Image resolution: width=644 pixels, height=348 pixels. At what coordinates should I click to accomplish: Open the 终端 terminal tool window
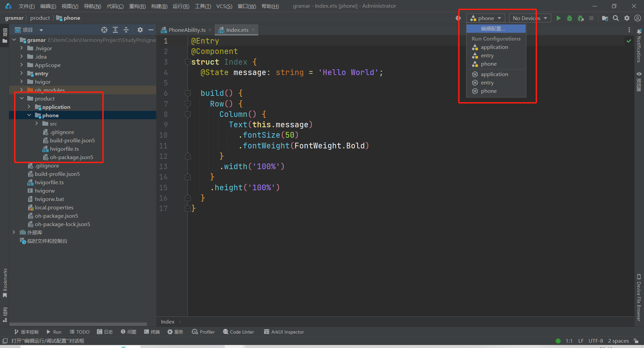(x=152, y=332)
